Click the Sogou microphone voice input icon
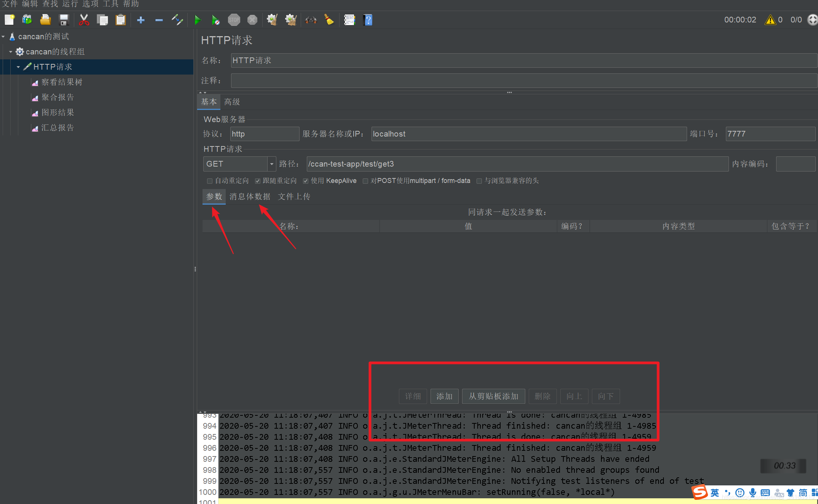This screenshot has height=504, width=818. tap(753, 493)
